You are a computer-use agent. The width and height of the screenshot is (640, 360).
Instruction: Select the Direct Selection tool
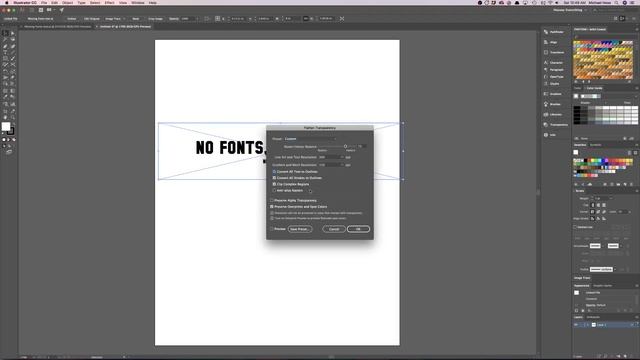pyautogui.click(x=13, y=33)
